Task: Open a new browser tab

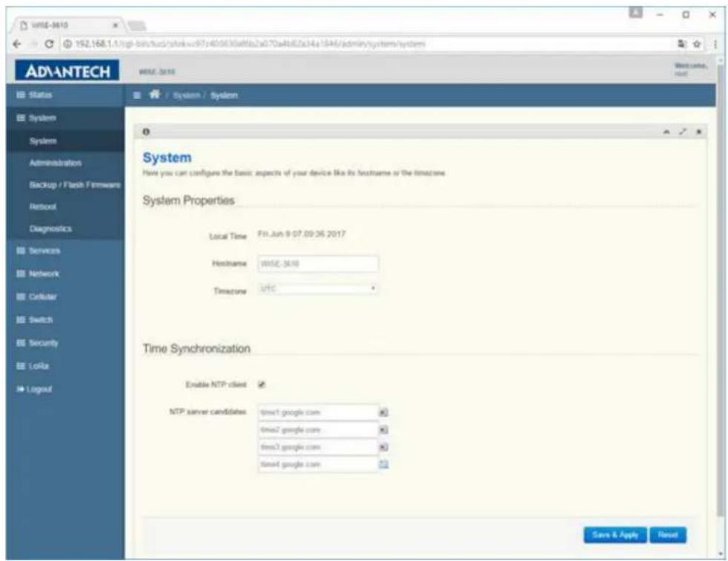Action: click(x=136, y=26)
